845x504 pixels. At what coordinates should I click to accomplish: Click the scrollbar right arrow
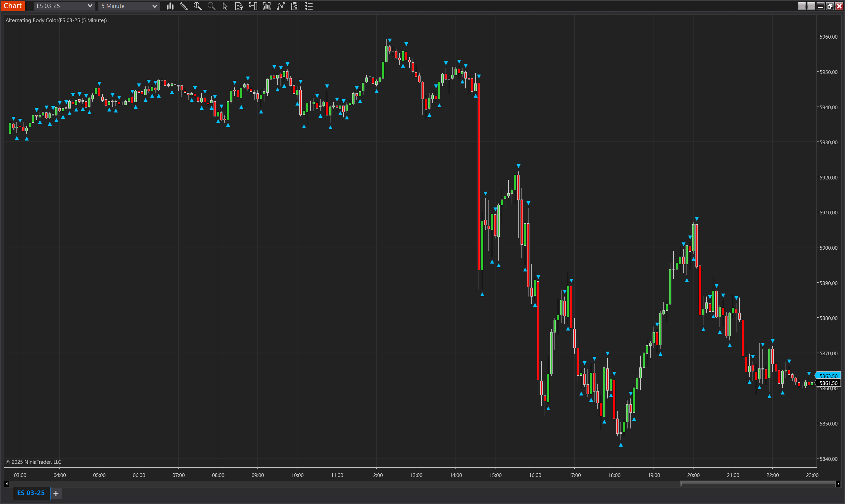click(x=838, y=484)
